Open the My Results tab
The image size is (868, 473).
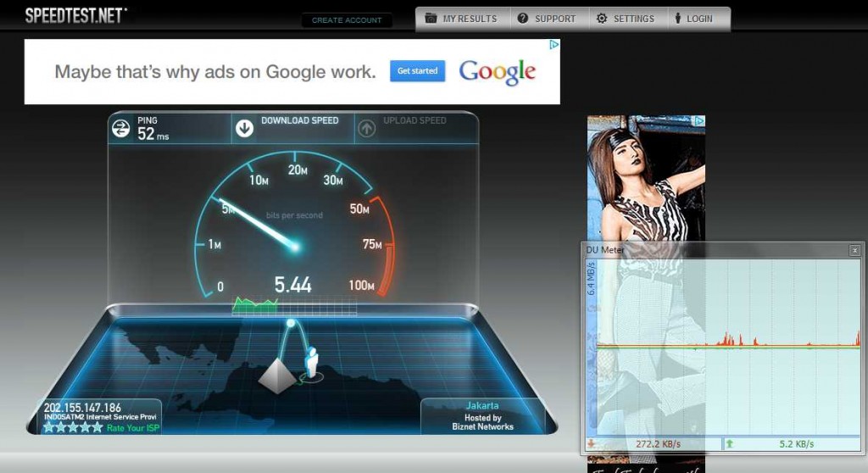(x=464, y=19)
